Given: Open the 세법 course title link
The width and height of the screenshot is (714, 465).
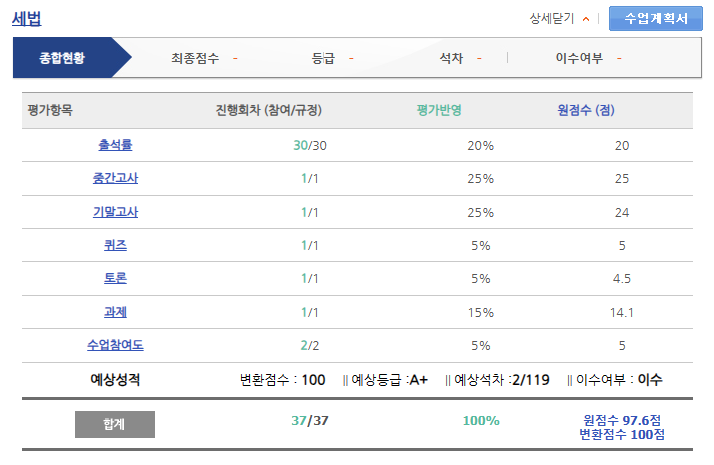Looking at the screenshot, I should (26, 19).
